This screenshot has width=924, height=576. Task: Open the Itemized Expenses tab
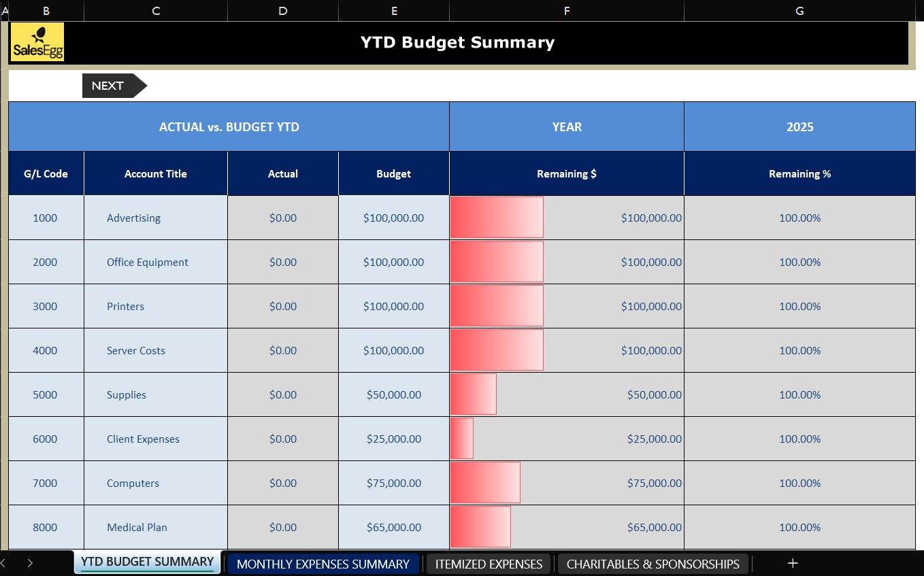click(x=489, y=564)
